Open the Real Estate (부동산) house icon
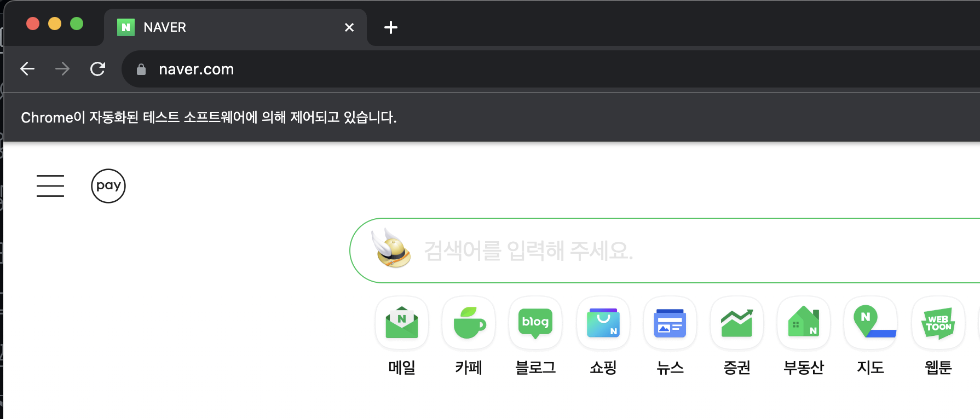This screenshot has height=419, width=980. point(804,323)
